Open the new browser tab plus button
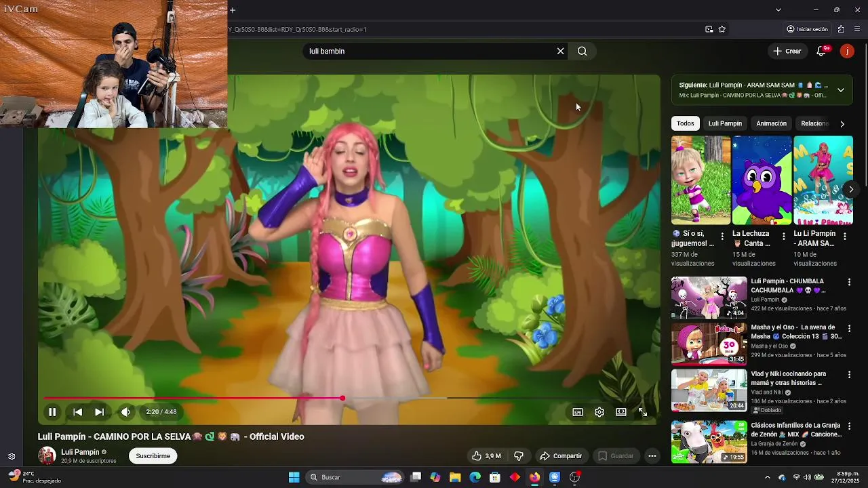868x488 pixels. (233, 10)
